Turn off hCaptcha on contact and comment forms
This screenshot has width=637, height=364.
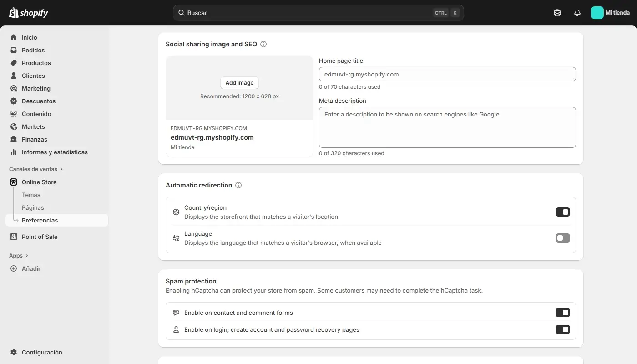tap(563, 313)
